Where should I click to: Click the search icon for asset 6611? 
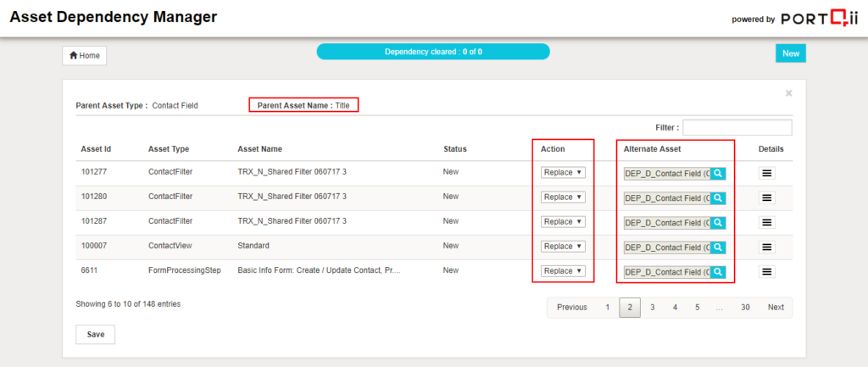(718, 272)
